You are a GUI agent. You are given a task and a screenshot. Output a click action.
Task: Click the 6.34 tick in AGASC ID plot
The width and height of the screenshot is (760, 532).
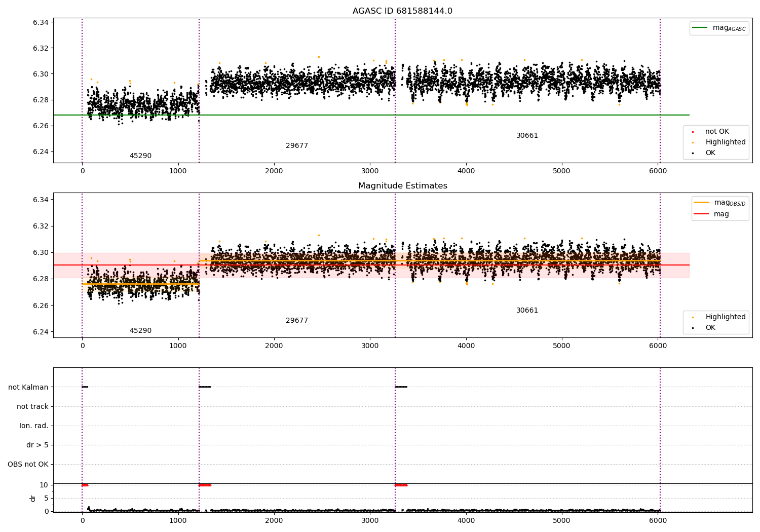click(41, 22)
